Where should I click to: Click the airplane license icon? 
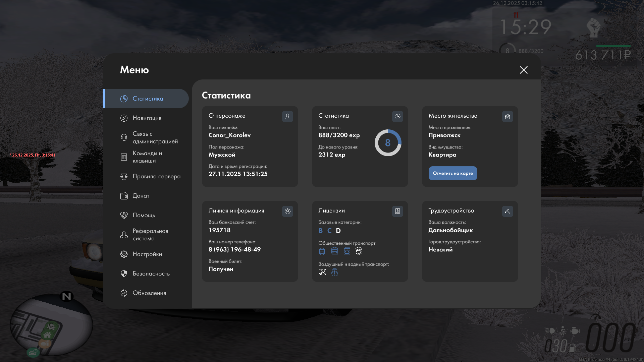[322, 272]
